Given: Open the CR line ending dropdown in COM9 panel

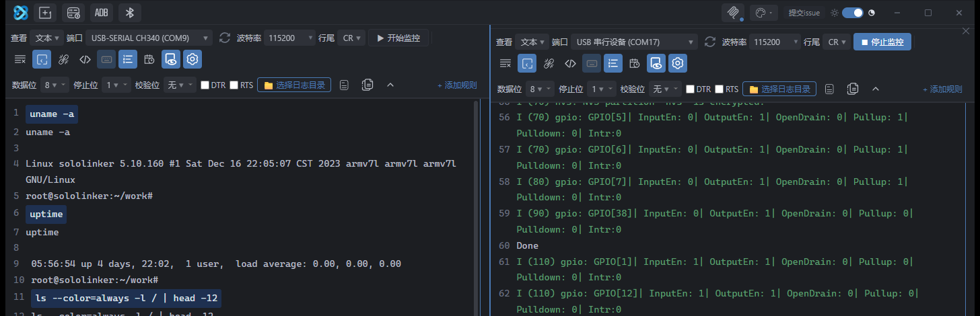Looking at the screenshot, I should 351,38.
